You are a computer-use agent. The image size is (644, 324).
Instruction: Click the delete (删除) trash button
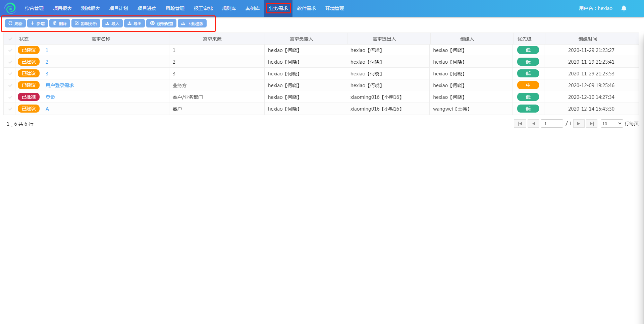(x=60, y=23)
